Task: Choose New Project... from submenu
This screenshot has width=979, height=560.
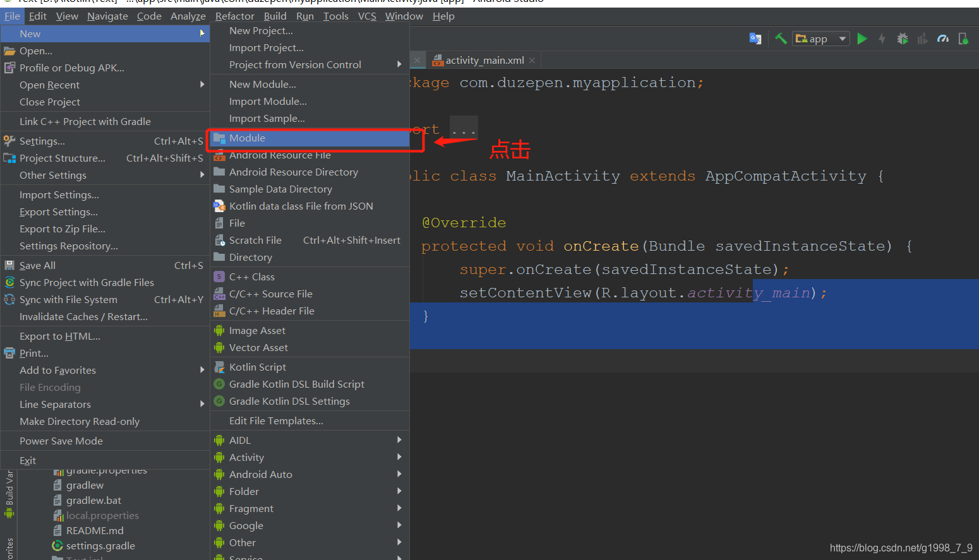Action: (x=309, y=31)
